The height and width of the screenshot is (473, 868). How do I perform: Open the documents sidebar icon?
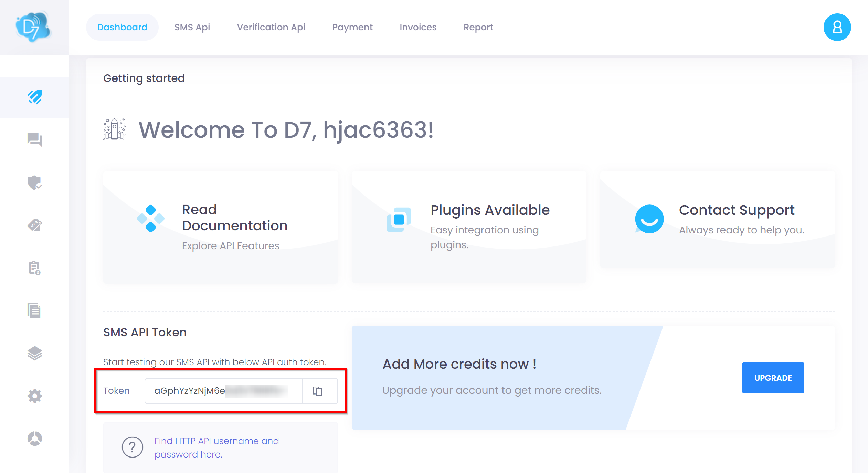click(34, 311)
